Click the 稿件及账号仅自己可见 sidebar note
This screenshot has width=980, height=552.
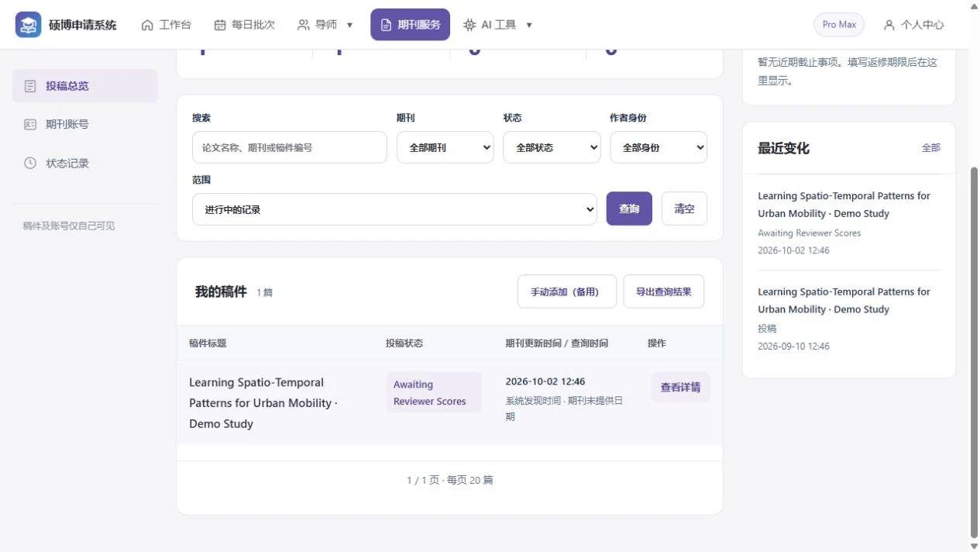click(x=69, y=226)
